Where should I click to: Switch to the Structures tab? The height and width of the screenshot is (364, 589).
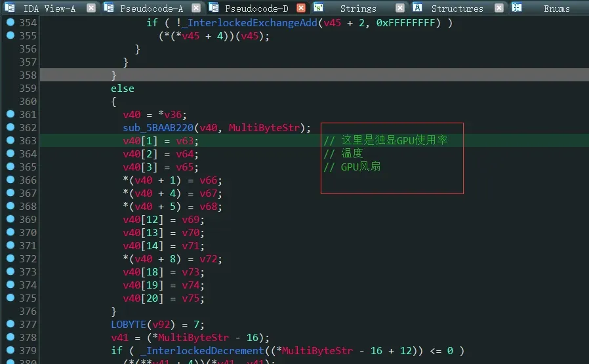457,9
